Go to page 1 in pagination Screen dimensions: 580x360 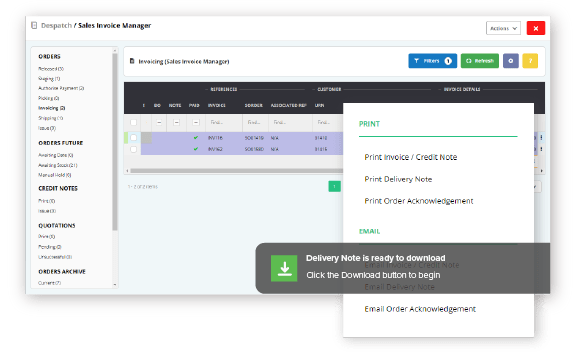[x=334, y=186]
